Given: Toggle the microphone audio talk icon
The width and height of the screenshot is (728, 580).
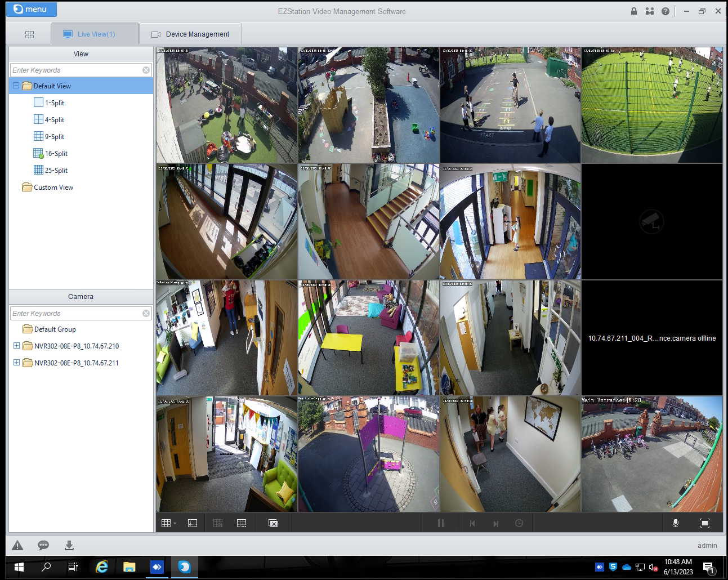Looking at the screenshot, I should coord(676,523).
